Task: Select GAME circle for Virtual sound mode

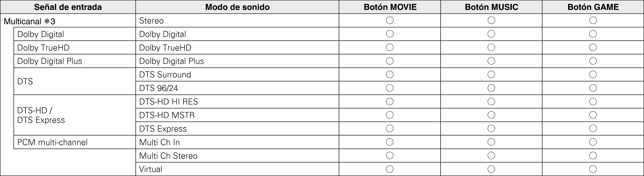Action: [x=593, y=169]
